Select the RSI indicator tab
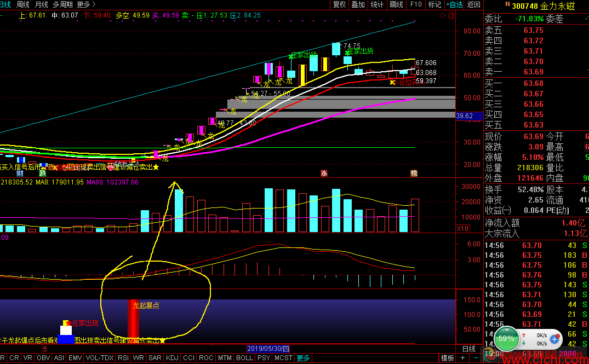The image size is (589, 364). [x=123, y=358]
